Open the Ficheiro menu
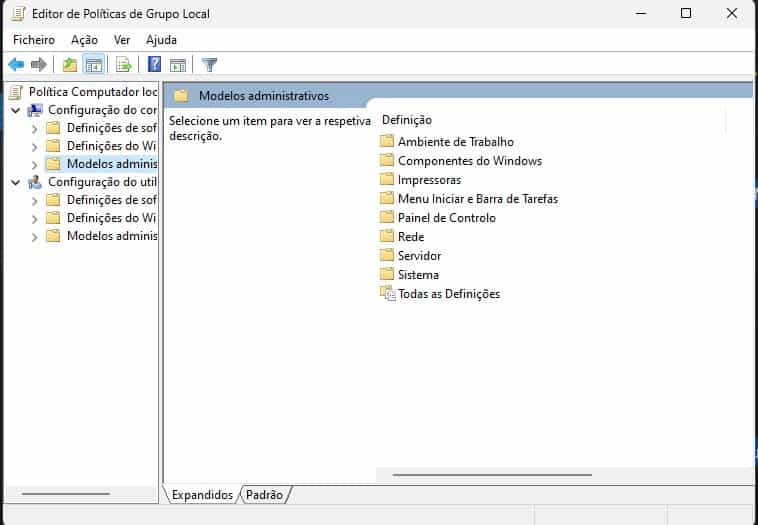 tap(34, 40)
